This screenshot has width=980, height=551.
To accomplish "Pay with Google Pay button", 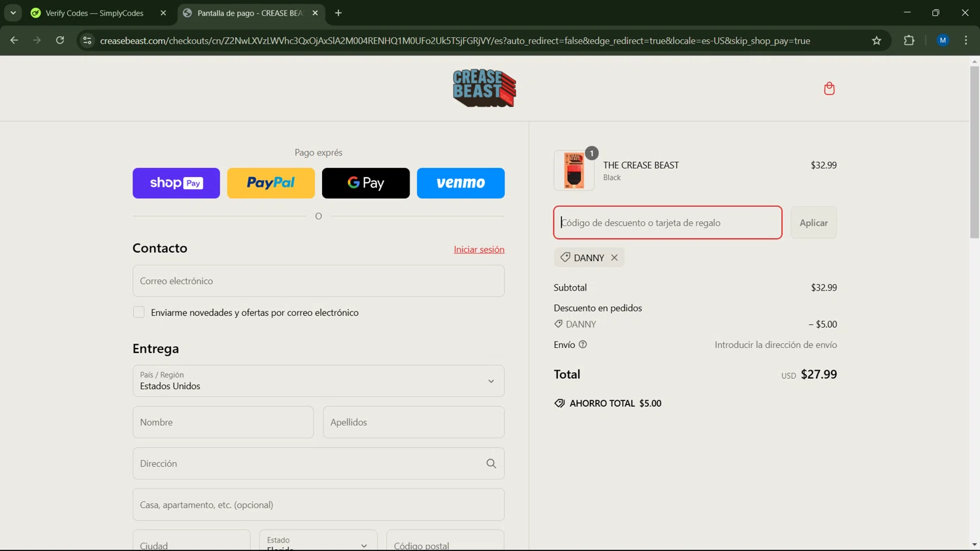I will pos(366,183).
